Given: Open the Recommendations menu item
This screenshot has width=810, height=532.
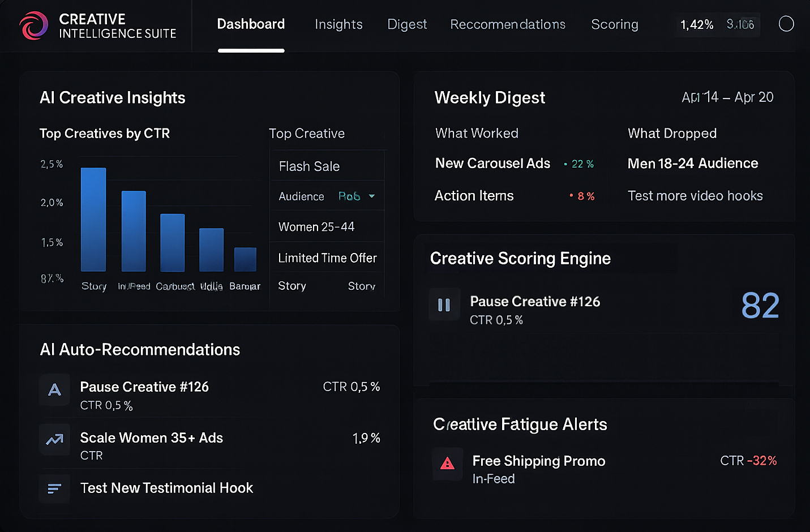Looking at the screenshot, I should tap(507, 24).
